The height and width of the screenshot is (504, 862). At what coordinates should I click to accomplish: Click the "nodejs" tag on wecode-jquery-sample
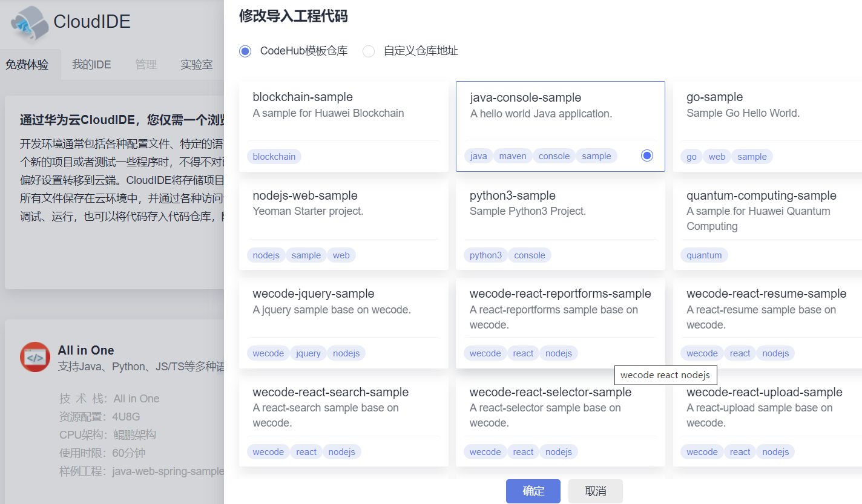pyautogui.click(x=346, y=353)
